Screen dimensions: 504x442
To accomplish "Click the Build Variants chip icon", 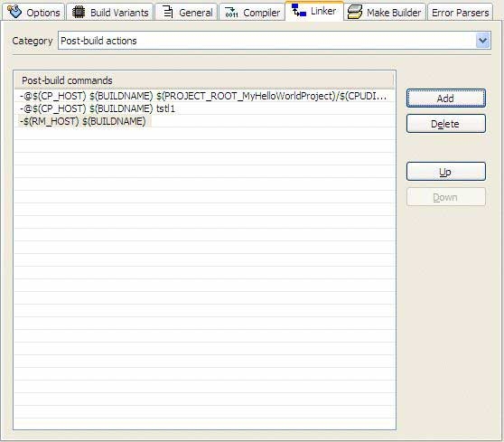I will (x=78, y=12).
